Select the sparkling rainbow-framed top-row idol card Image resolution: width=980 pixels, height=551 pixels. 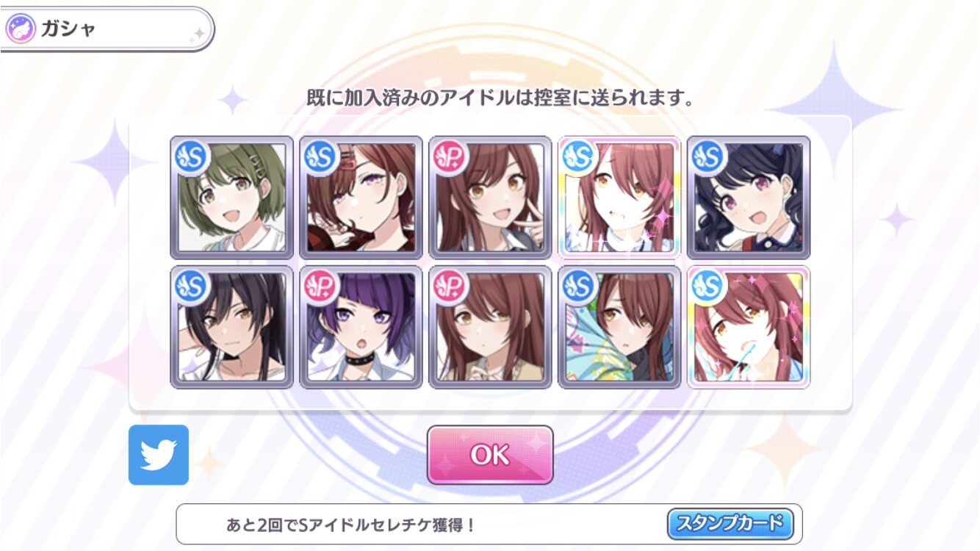coord(619,197)
